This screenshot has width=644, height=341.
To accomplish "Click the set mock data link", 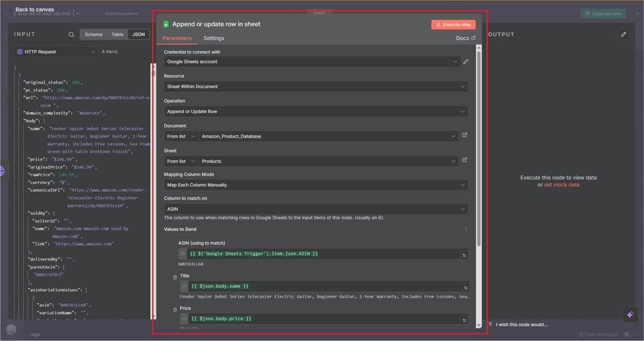I will (562, 185).
